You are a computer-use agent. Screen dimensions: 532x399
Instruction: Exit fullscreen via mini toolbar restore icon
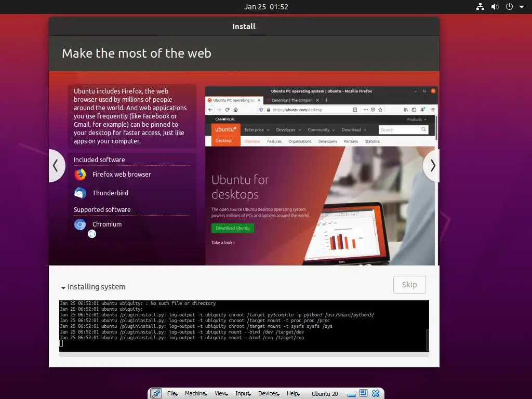click(x=363, y=393)
